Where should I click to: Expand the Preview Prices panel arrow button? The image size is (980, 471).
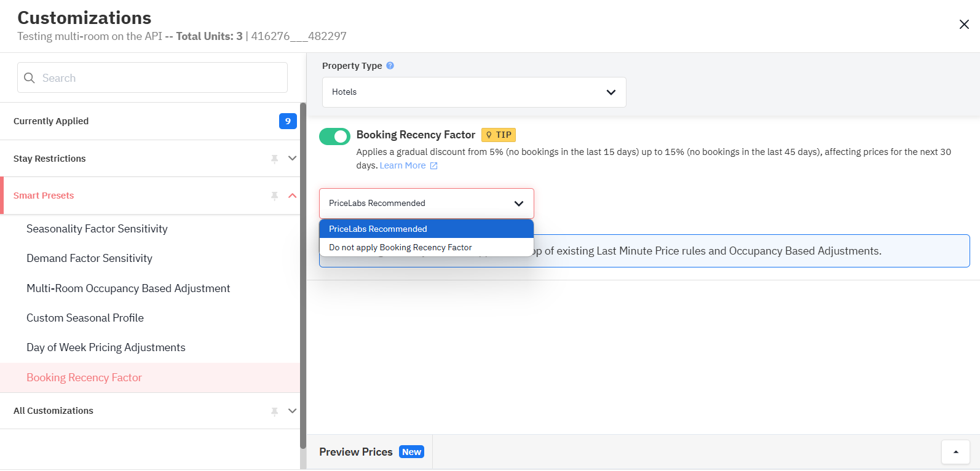pyautogui.click(x=955, y=452)
